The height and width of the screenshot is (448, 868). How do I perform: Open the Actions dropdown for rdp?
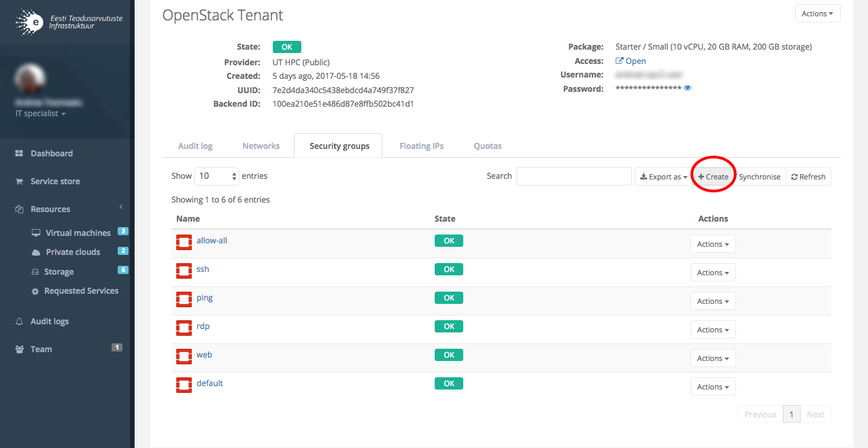tap(713, 330)
